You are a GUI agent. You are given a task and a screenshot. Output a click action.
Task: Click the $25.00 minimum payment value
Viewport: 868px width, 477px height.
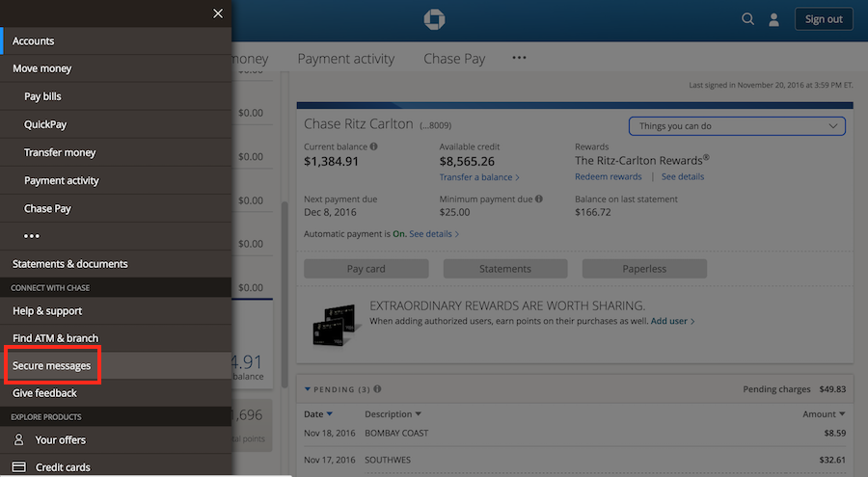point(454,212)
